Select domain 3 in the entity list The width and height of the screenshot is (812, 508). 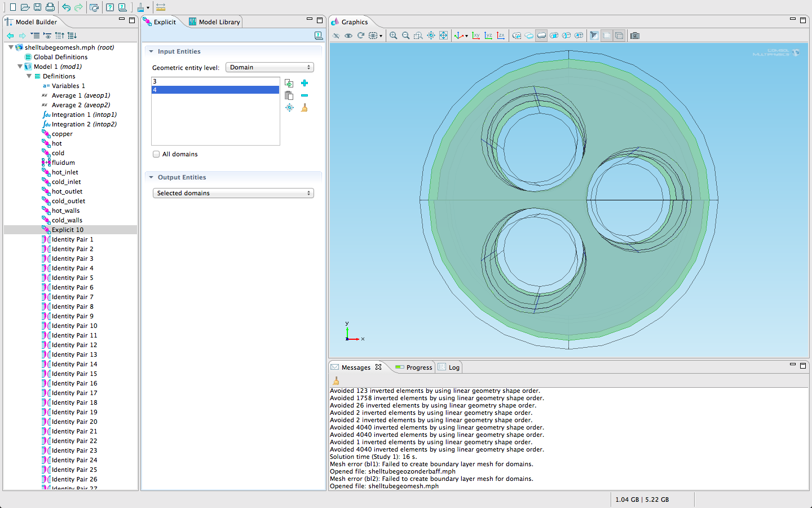click(x=215, y=81)
